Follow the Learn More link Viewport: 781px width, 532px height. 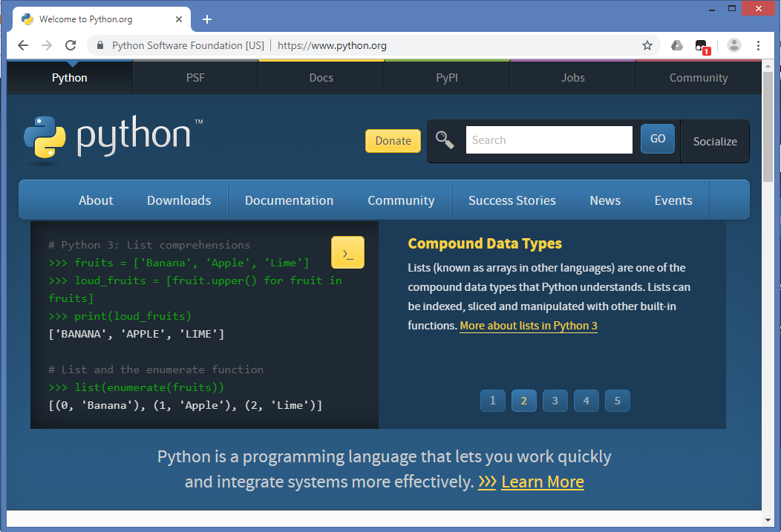coord(543,482)
